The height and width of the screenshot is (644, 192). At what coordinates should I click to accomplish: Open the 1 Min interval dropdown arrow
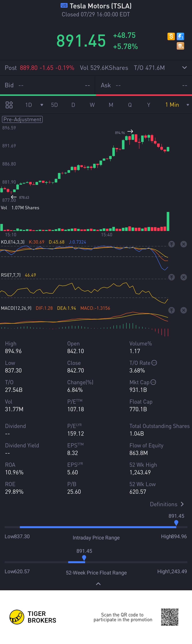tap(188, 105)
